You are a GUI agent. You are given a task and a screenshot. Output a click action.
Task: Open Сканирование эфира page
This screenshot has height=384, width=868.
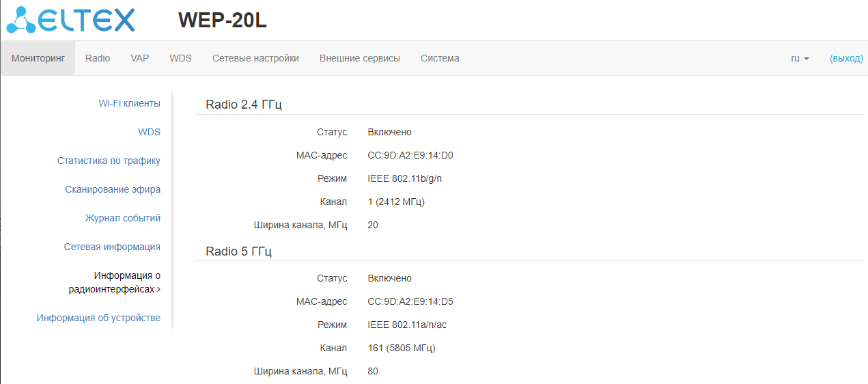(x=113, y=190)
